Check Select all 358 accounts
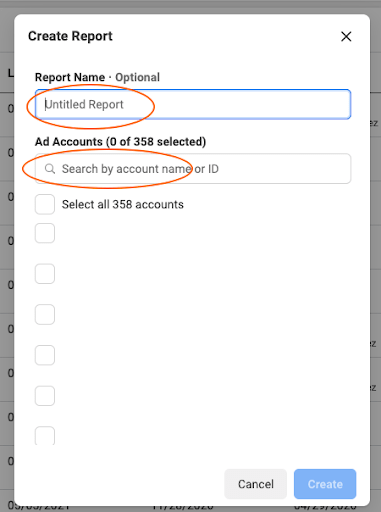The width and height of the screenshot is (381, 512). [x=45, y=204]
